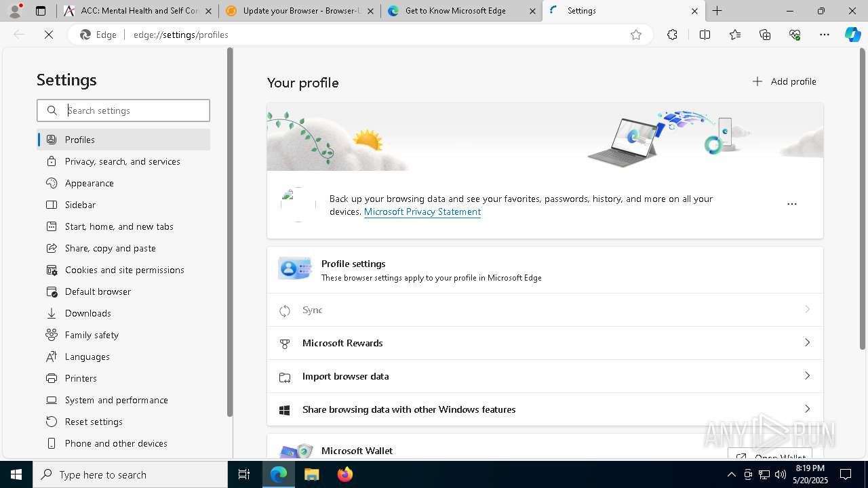Open Split screen icon in toolbar
Viewport: 868px width, 488px height.
(x=705, y=35)
